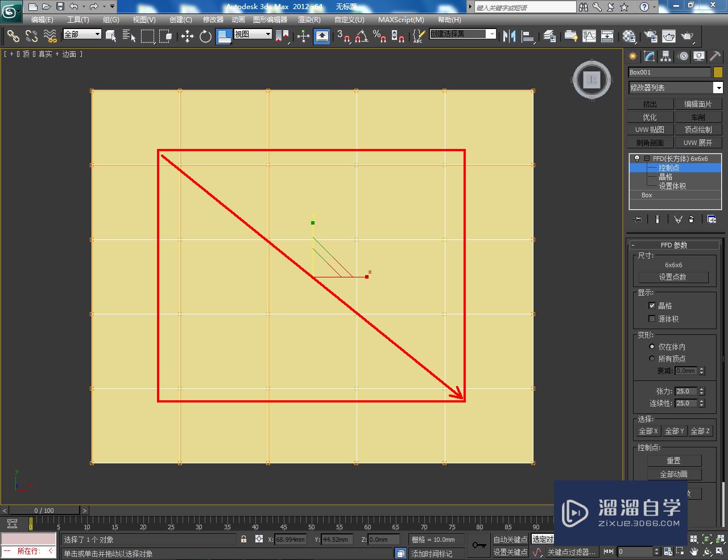The image size is (728, 560).
Task: Click the Mirror tool icon
Action: [509, 36]
